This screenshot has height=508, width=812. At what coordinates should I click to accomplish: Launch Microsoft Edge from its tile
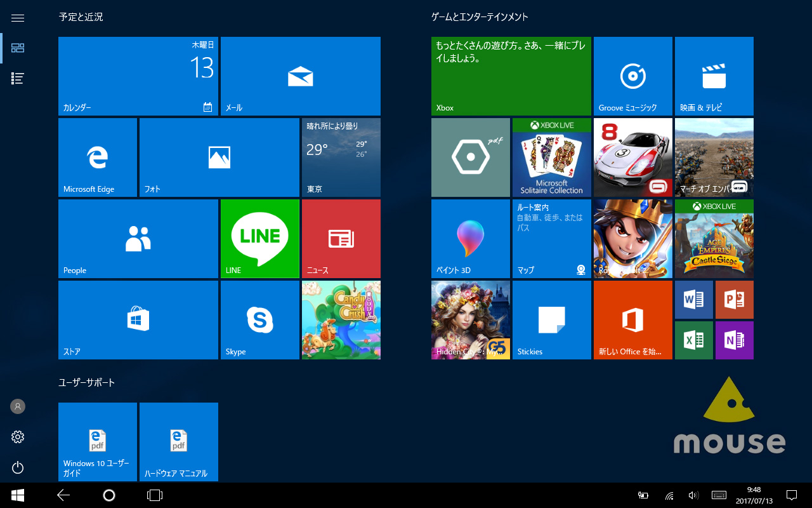pos(98,157)
